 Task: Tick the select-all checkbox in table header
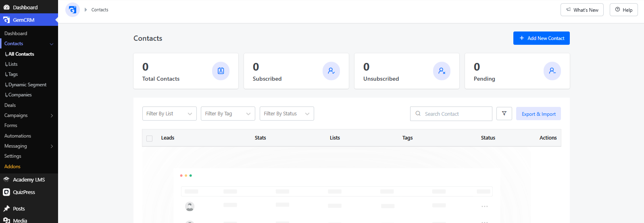click(x=149, y=138)
